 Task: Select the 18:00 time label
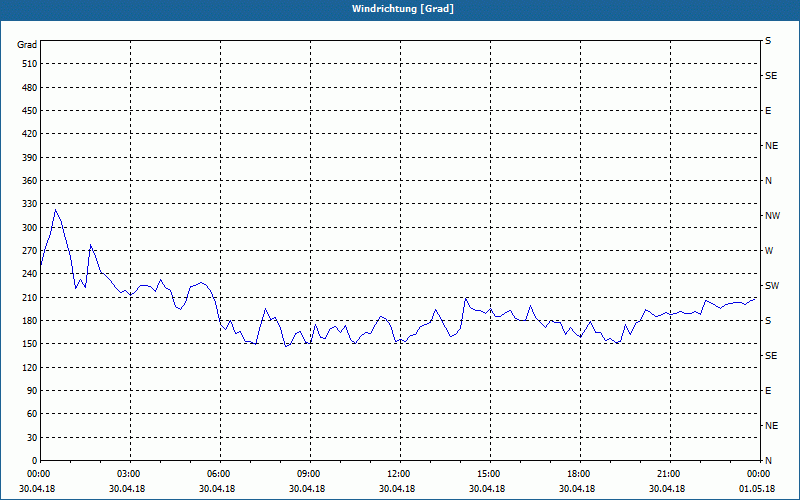(580, 474)
